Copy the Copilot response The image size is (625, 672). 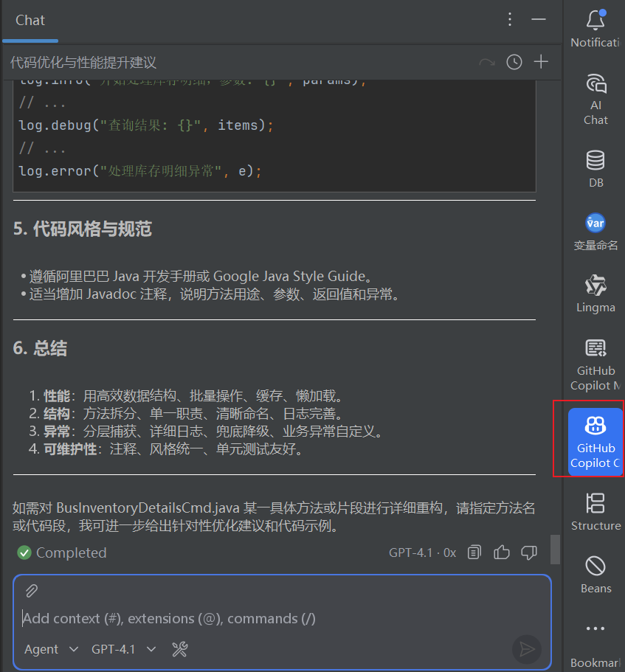(474, 552)
